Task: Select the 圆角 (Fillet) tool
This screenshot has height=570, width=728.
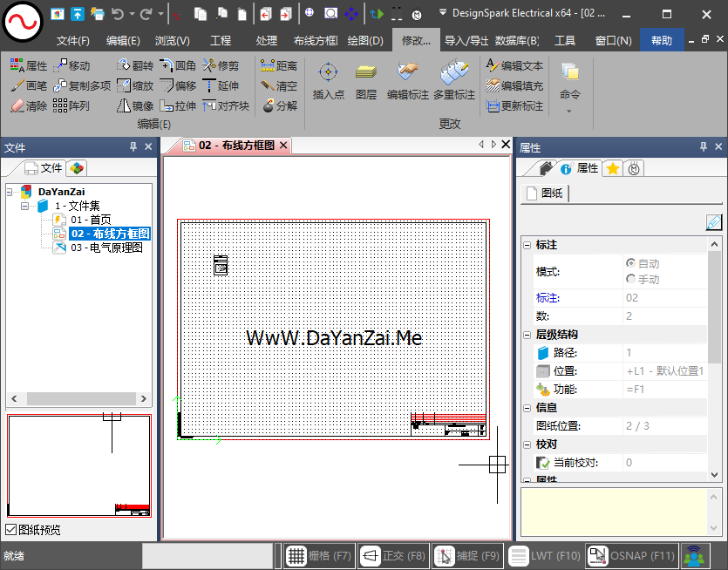Action: coord(178,66)
